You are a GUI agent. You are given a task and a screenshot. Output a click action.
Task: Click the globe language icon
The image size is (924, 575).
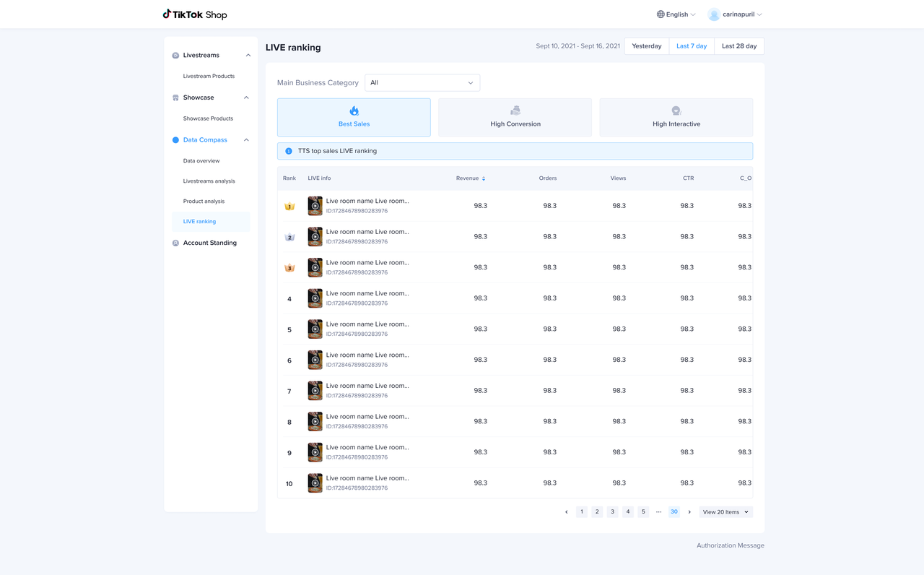click(x=661, y=14)
